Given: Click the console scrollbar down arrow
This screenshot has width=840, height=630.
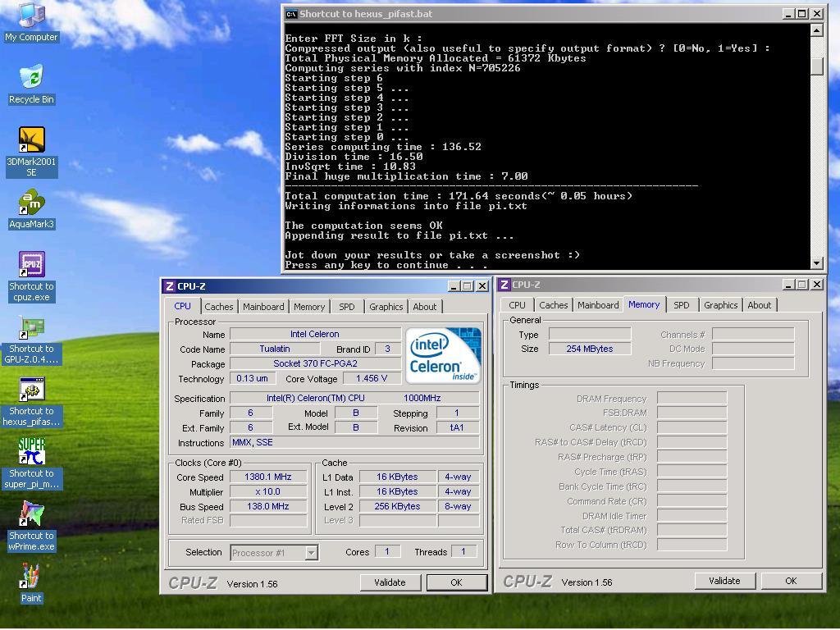Looking at the screenshot, I should (816, 263).
